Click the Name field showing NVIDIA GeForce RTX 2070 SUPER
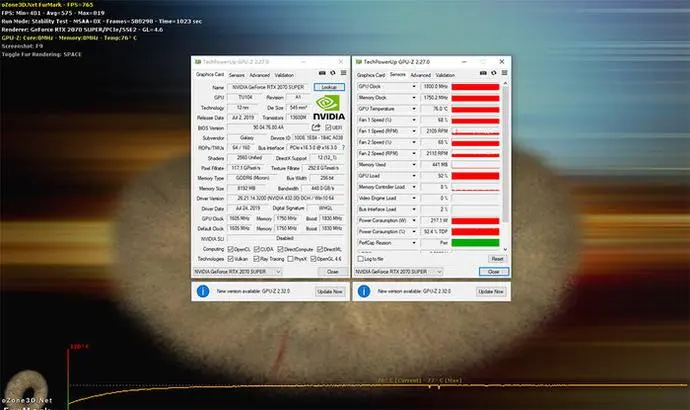 point(268,87)
